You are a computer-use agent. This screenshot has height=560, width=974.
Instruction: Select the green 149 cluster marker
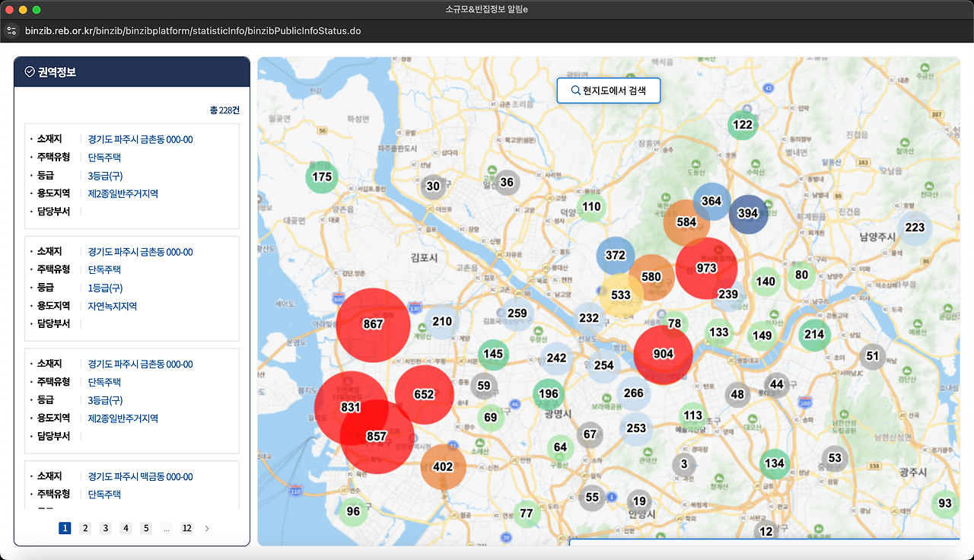pyautogui.click(x=762, y=336)
